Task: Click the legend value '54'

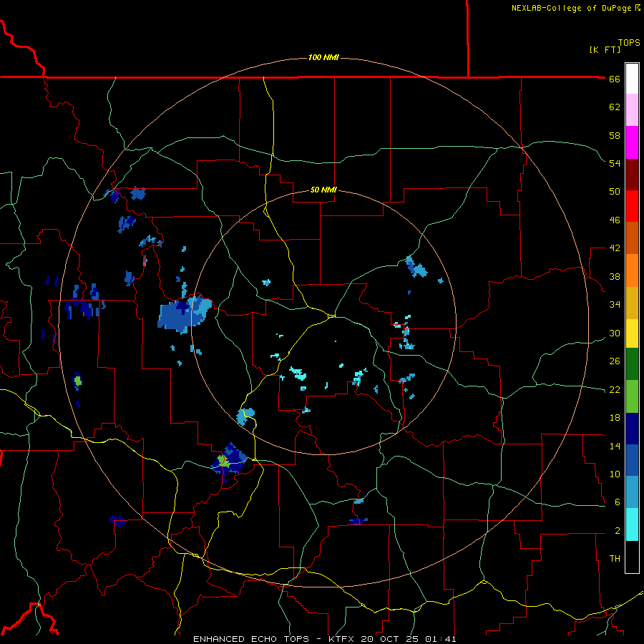Action: [x=615, y=163]
